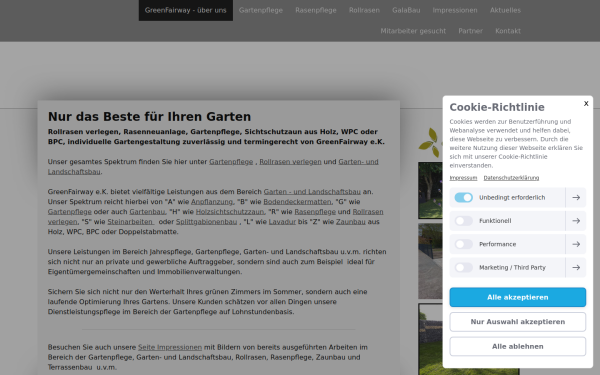Open the Gartenpflege menu item
Viewport: 600px width, 375px height.
(x=261, y=10)
